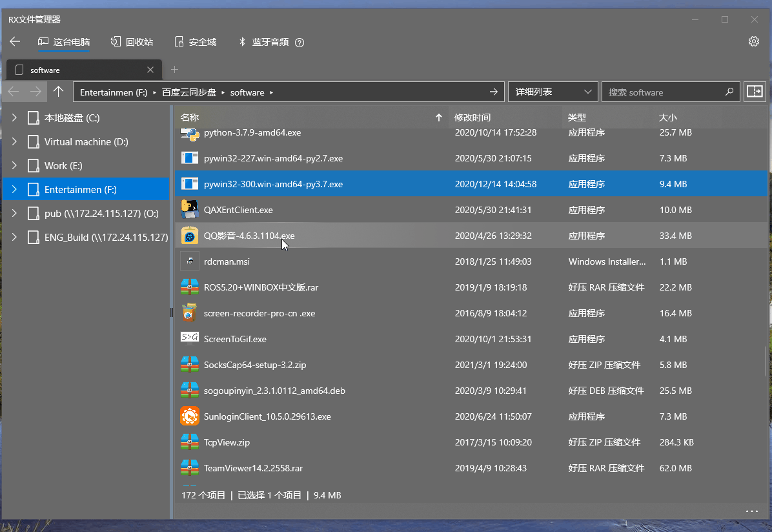Viewport: 772px width, 532px height.
Task: Click the 284.3 KB size cell
Action: (676, 442)
